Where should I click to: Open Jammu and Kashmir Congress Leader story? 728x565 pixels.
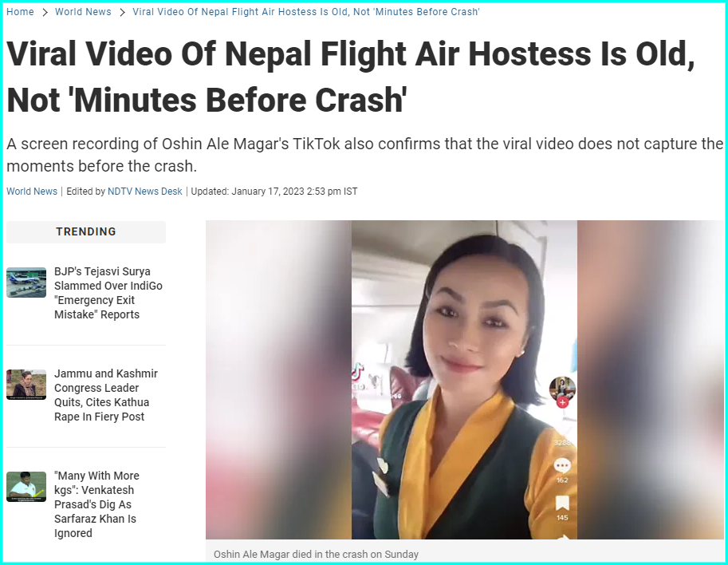coord(106,395)
